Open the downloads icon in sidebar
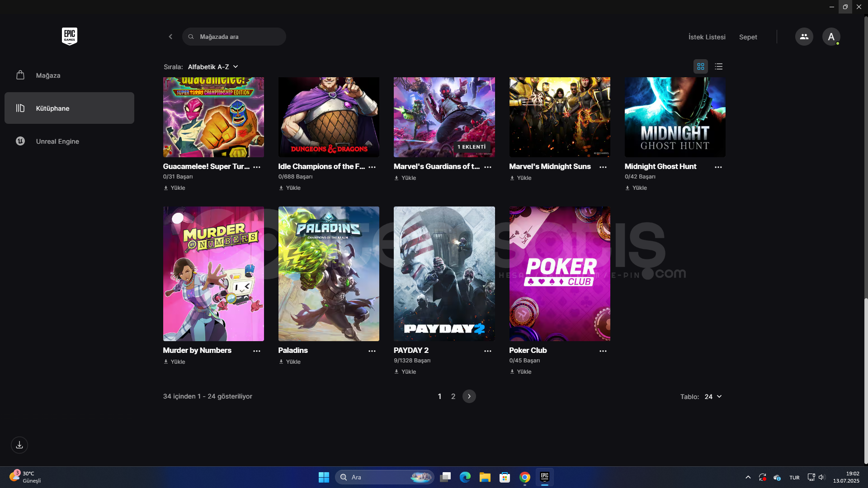The height and width of the screenshot is (488, 868). (19, 445)
